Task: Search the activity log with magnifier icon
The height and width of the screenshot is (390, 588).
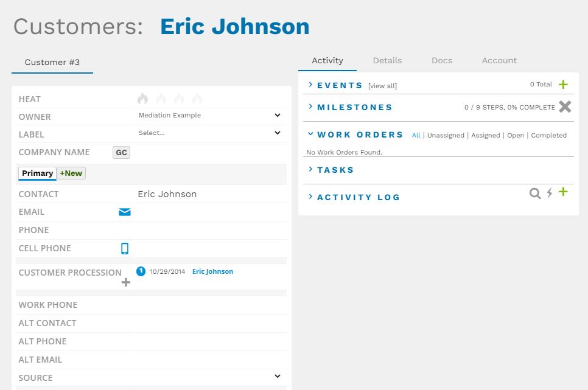Action: (535, 193)
